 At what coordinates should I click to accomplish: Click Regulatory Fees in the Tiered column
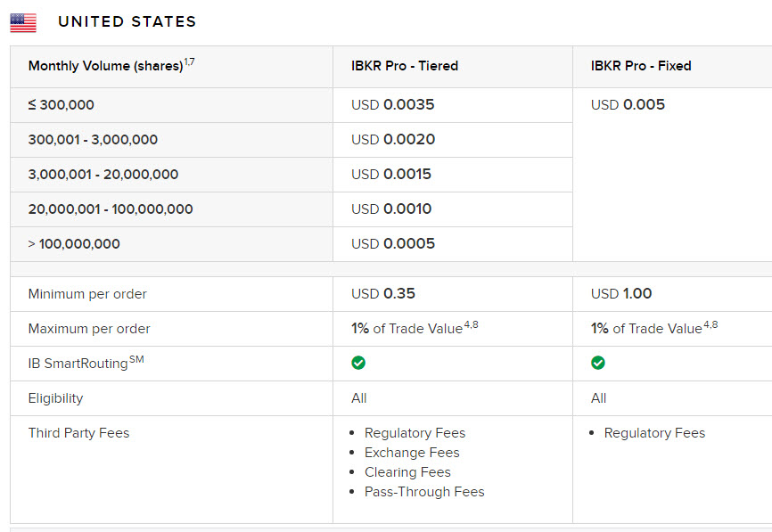click(415, 433)
